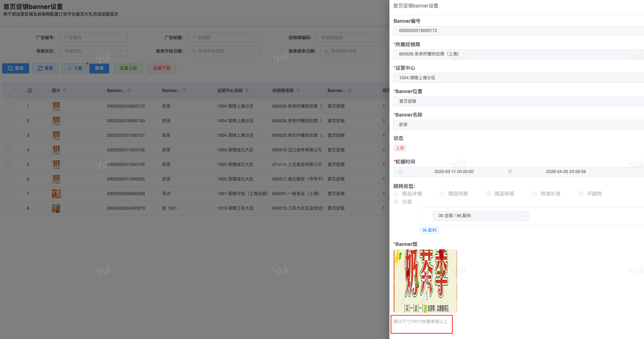View thumbnail image for banner 0000250319000172

[x=56, y=106]
